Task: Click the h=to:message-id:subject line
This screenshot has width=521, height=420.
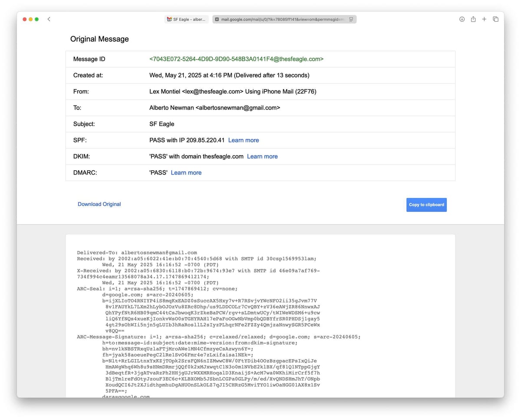Action: click(x=200, y=343)
